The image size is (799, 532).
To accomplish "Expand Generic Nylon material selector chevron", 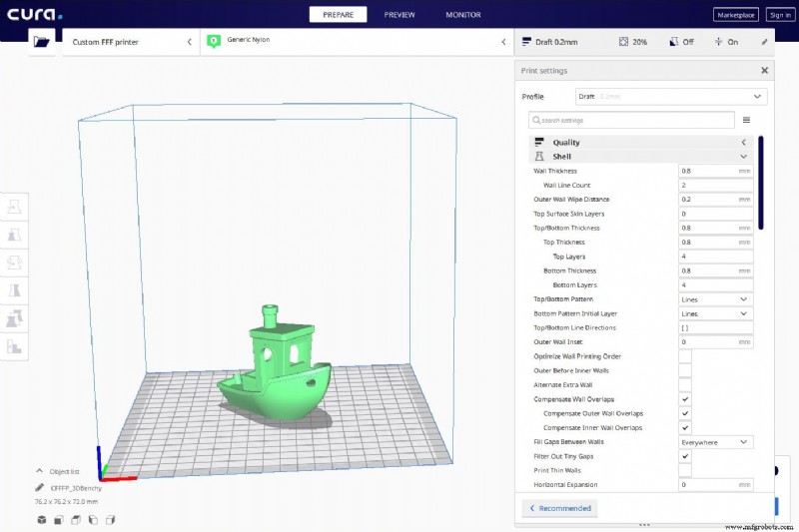I will 503,42.
